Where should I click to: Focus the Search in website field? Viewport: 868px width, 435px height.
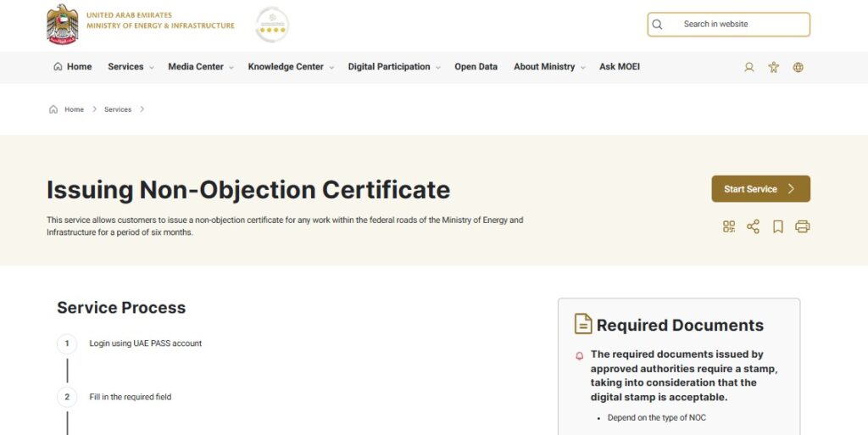tap(728, 25)
